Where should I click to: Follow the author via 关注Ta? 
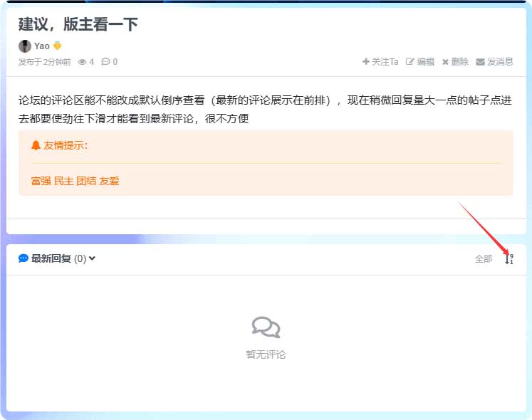380,62
